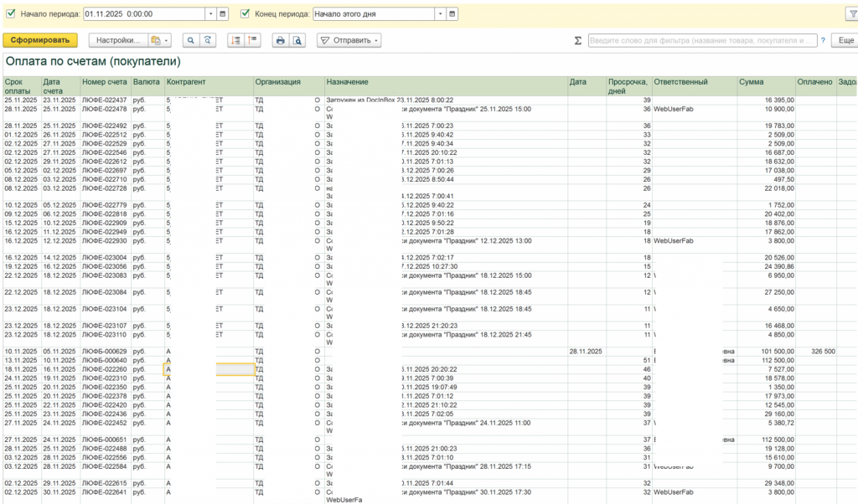
Task: Click the funnel filter icon at top right
Action: point(851,14)
